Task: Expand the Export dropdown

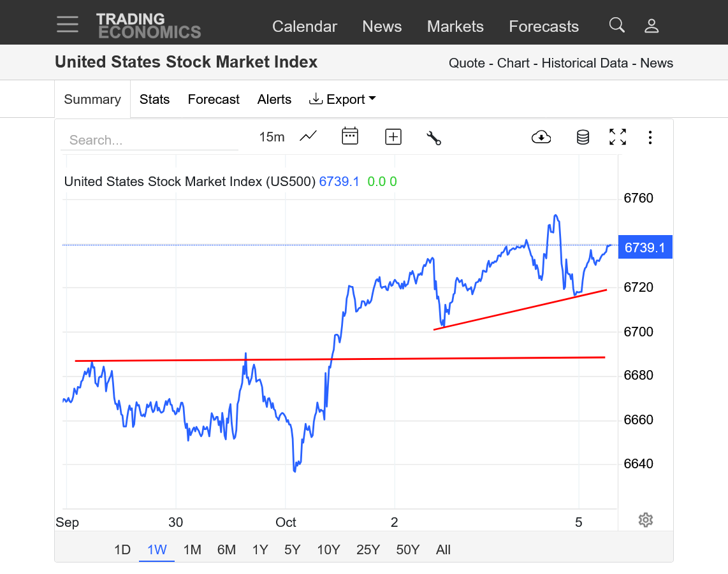Action: (x=342, y=99)
